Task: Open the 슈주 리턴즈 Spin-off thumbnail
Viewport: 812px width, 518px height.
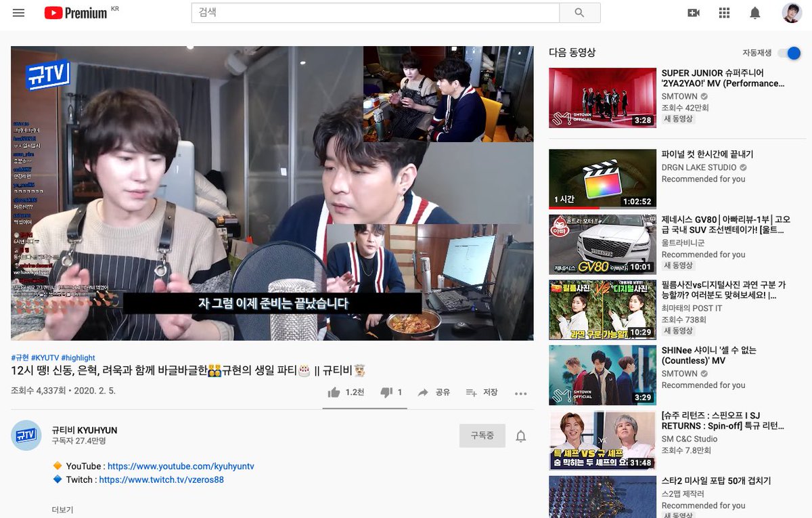Action: point(602,440)
